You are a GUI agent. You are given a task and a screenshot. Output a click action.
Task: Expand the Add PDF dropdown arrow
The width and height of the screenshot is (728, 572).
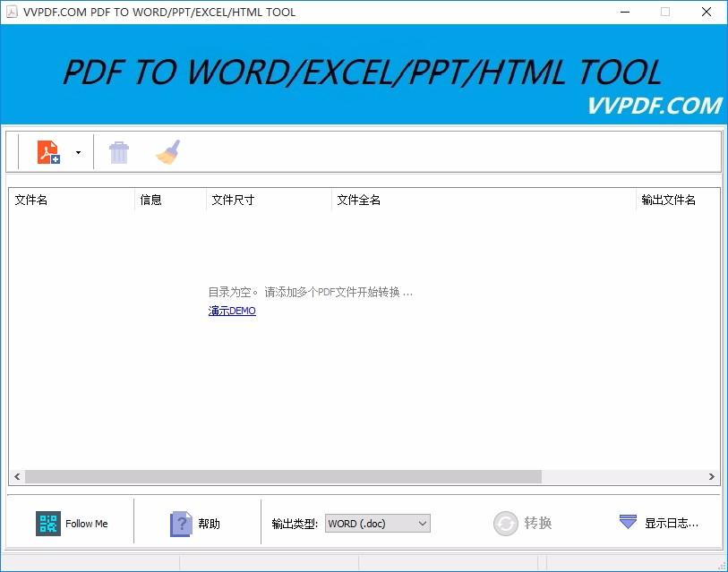(78, 152)
